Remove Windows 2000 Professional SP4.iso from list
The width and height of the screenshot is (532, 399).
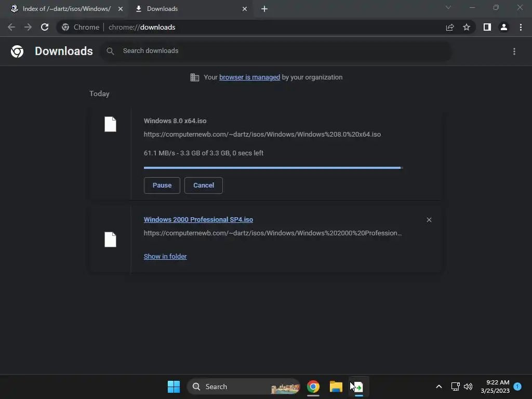point(429,220)
